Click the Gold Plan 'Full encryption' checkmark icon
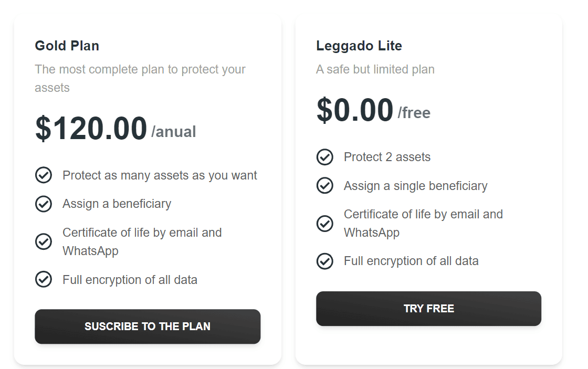588x369 pixels. (x=44, y=279)
